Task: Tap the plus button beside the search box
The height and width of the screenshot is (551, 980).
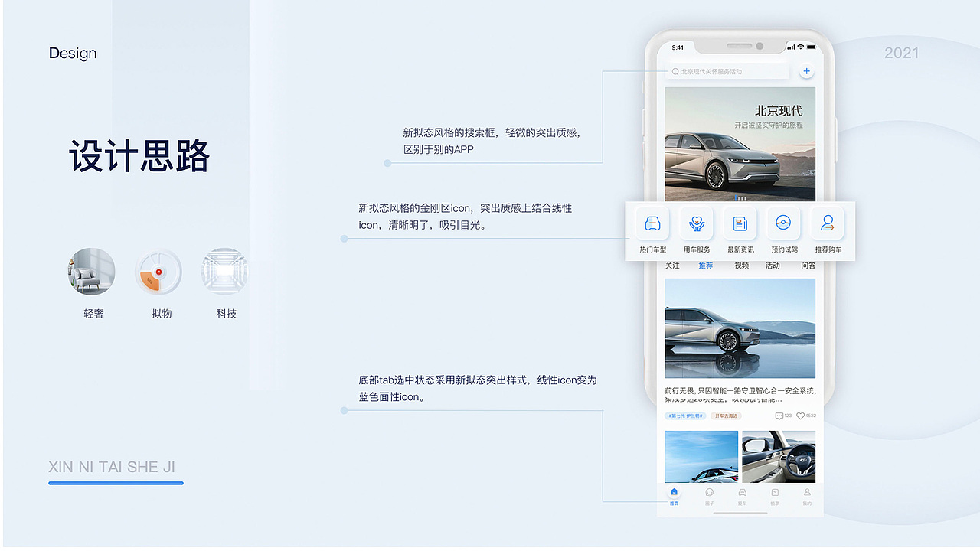Action: pyautogui.click(x=806, y=71)
